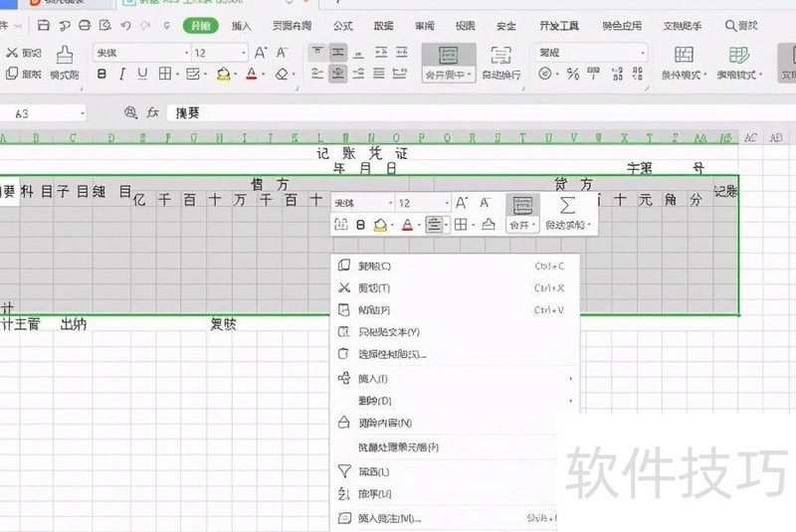Click the Undo arrow in quick access bar
This screenshot has height=532, width=796.
[x=127, y=25]
